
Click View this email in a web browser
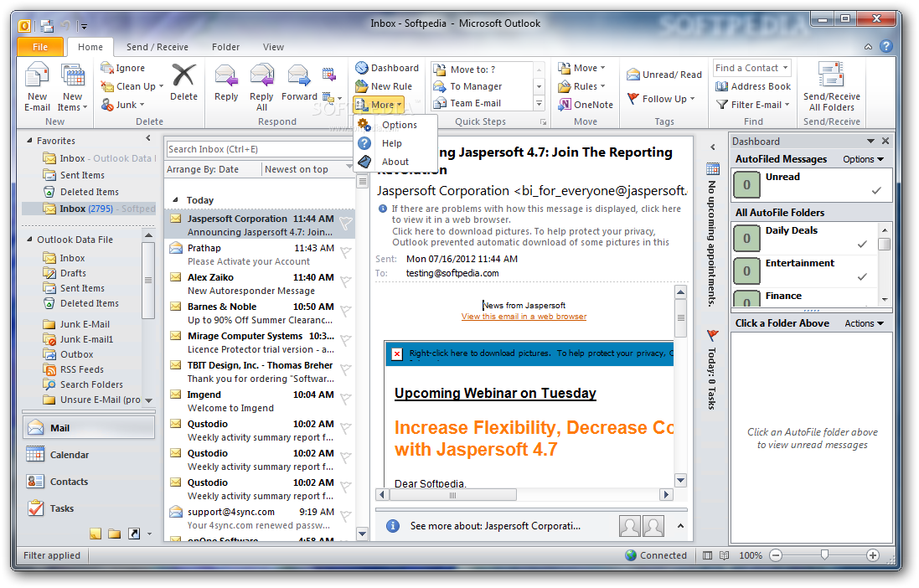pos(524,317)
